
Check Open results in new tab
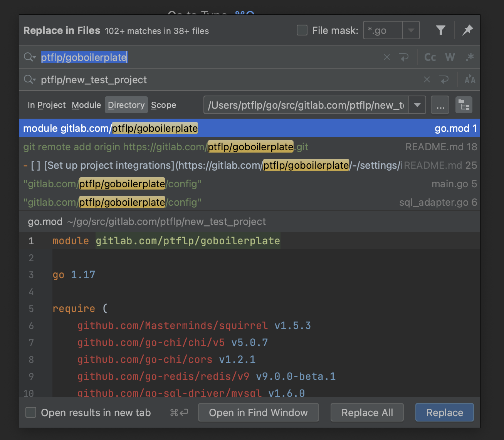(x=31, y=413)
